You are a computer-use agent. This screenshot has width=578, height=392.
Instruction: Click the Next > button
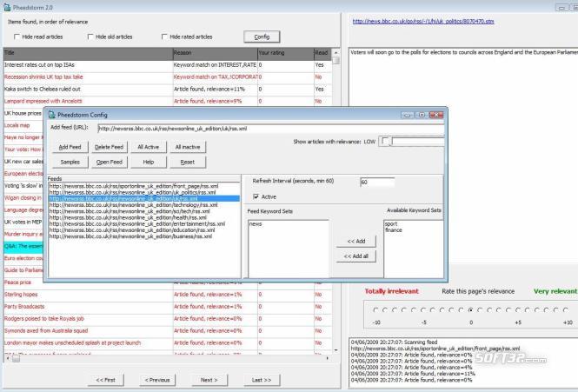pyautogui.click(x=209, y=380)
